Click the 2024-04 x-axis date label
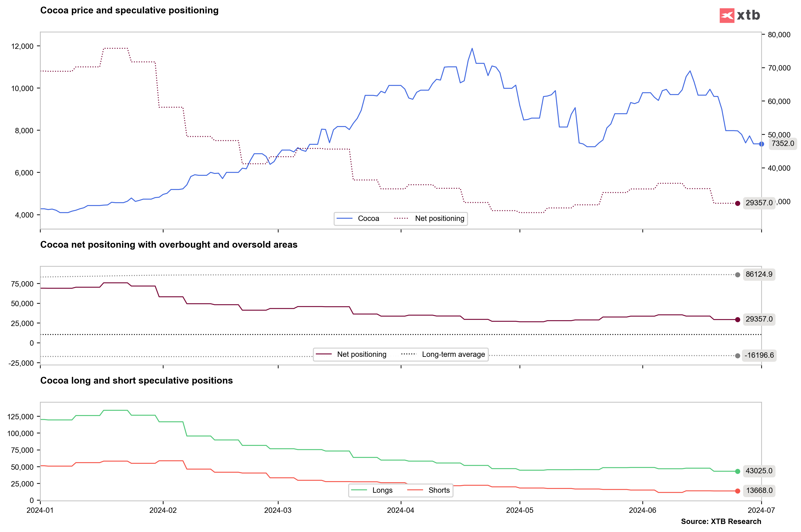This screenshot has height=532, width=801. coord(401,510)
